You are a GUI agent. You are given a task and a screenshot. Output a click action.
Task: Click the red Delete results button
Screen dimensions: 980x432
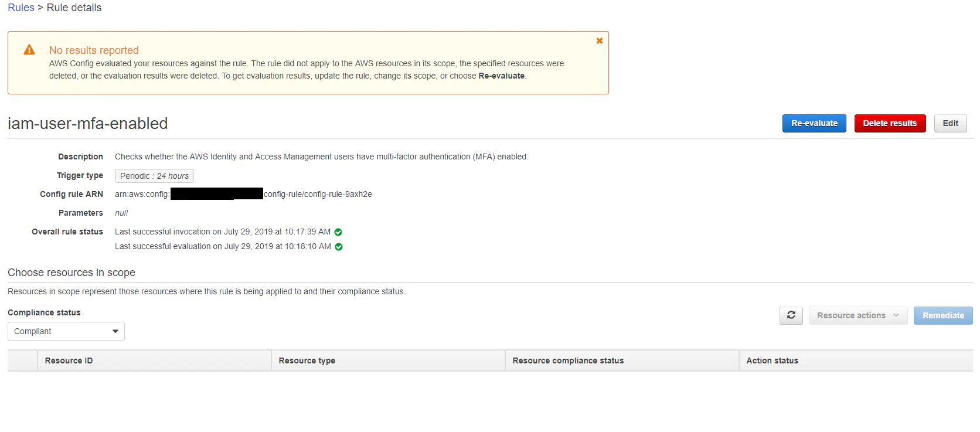890,123
